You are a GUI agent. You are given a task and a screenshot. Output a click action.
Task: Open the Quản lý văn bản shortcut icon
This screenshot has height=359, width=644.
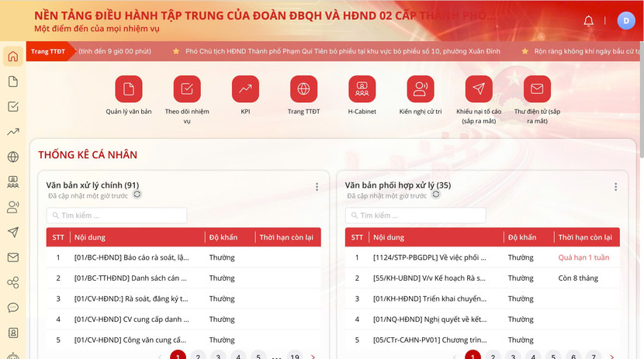tap(128, 89)
